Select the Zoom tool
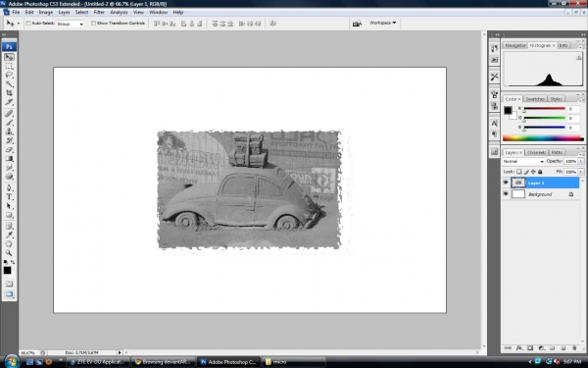588x368 pixels. [9, 253]
